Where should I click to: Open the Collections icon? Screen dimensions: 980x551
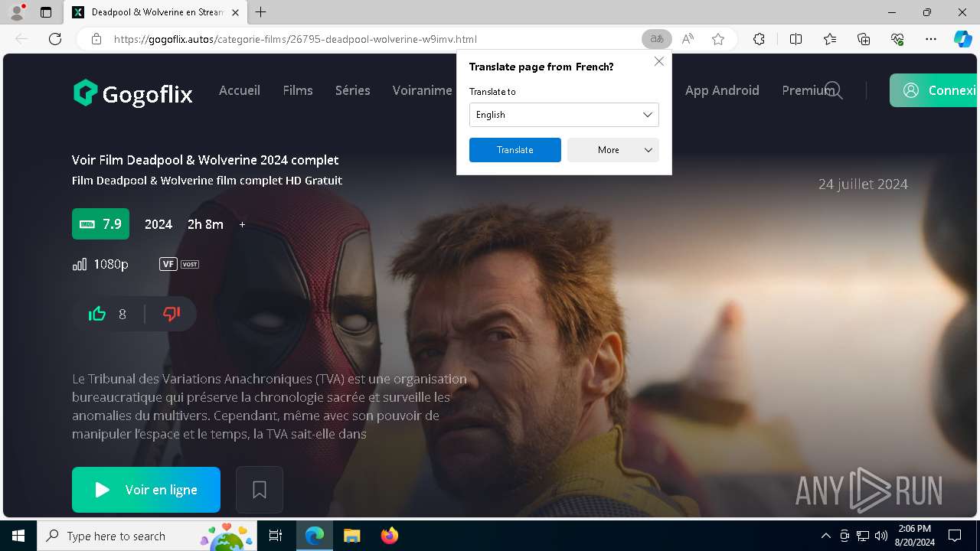click(x=864, y=39)
